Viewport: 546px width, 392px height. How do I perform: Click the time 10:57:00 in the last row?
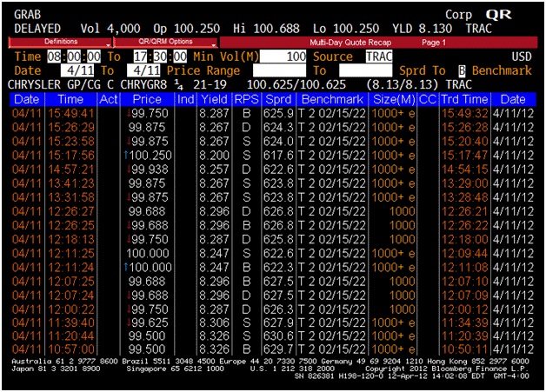[x=71, y=349]
